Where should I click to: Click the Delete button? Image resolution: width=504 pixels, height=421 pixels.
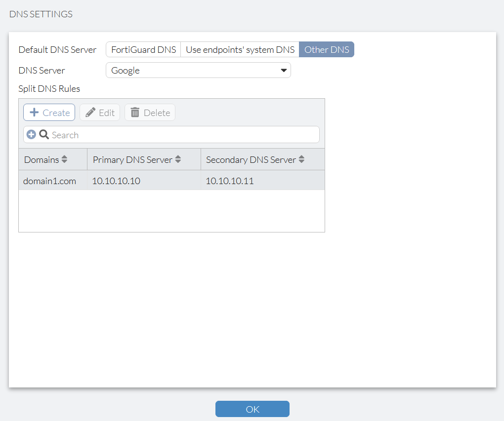[x=150, y=112]
